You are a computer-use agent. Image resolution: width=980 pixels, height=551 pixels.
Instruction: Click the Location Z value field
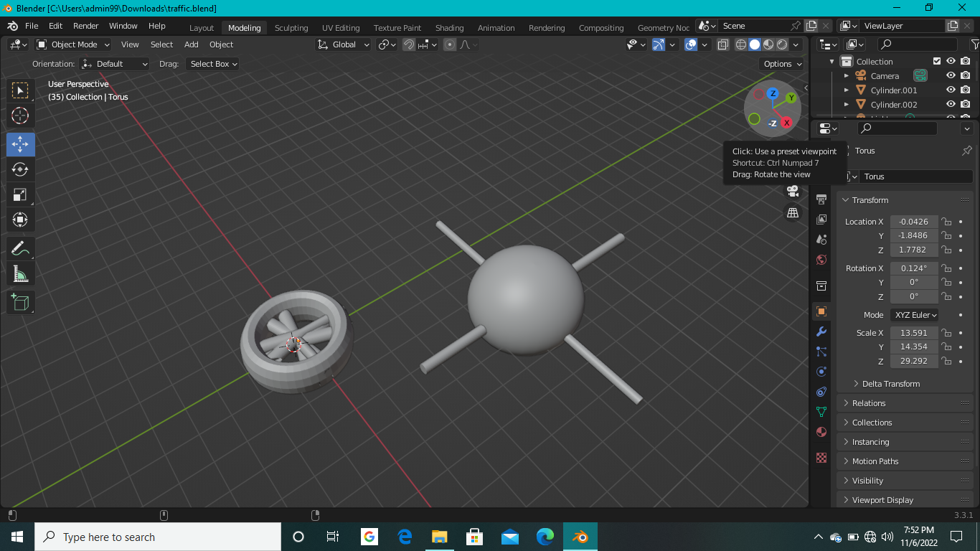[914, 250]
